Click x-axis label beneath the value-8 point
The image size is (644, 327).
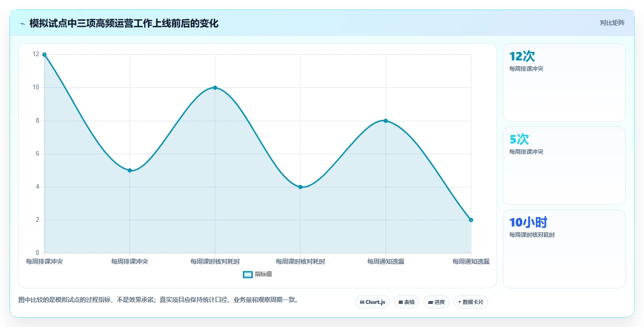click(x=386, y=261)
